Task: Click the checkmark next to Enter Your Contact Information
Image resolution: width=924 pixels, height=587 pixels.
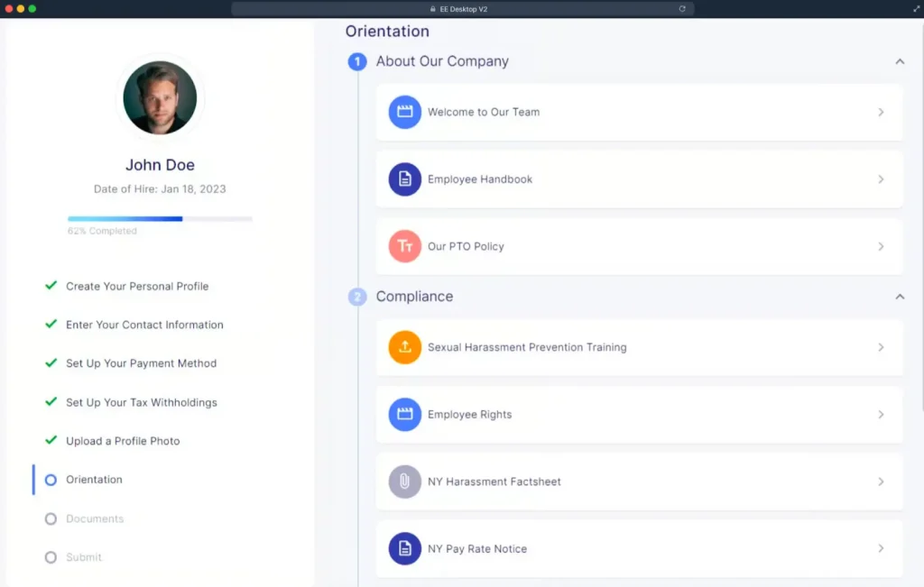Action: point(51,324)
